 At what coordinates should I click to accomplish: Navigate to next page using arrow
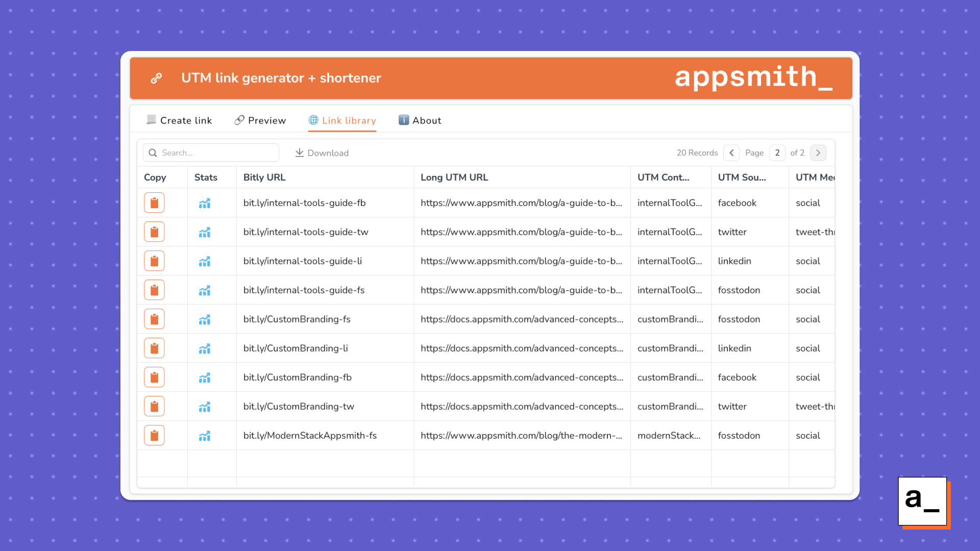(x=819, y=153)
